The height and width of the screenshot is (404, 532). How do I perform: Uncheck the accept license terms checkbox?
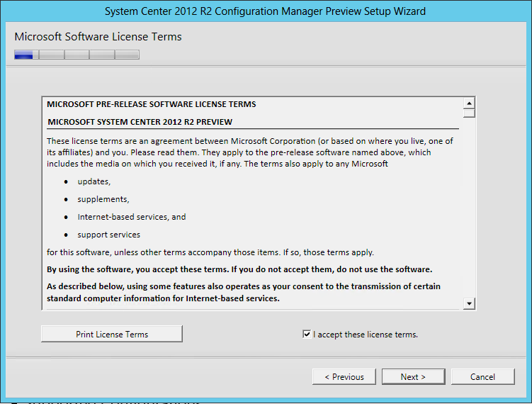[x=307, y=334]
